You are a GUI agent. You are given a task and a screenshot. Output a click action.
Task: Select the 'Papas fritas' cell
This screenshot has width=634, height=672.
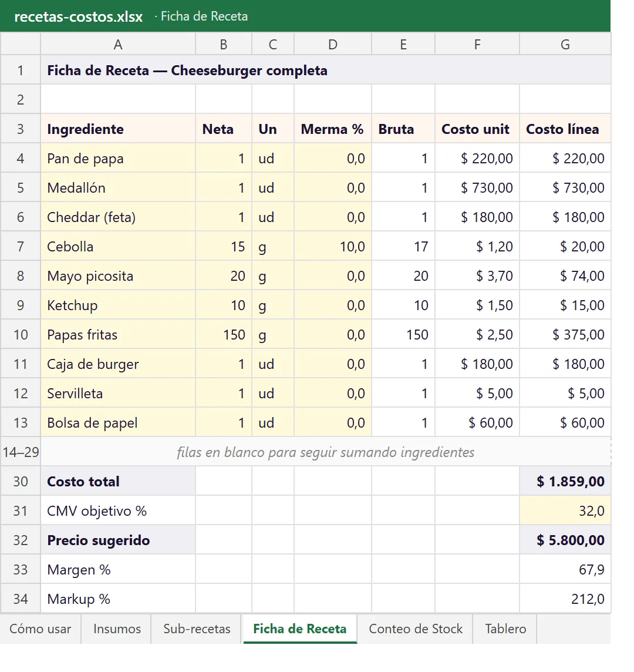[118, 334]
